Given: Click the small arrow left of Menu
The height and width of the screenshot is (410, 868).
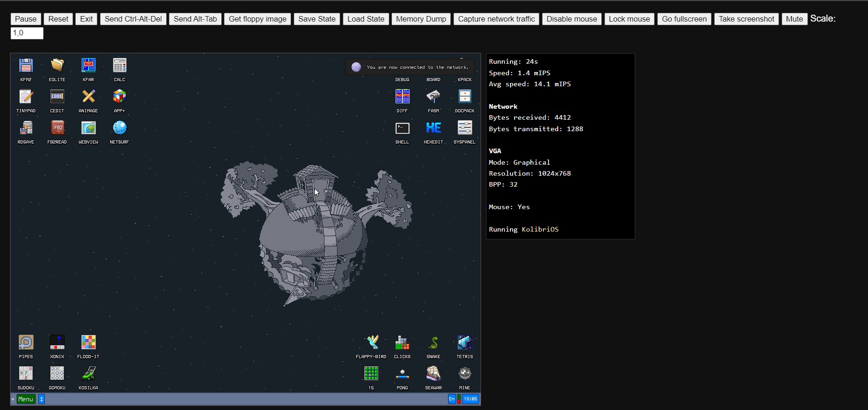Looking at the screenshot, I should tap(13, 399).
